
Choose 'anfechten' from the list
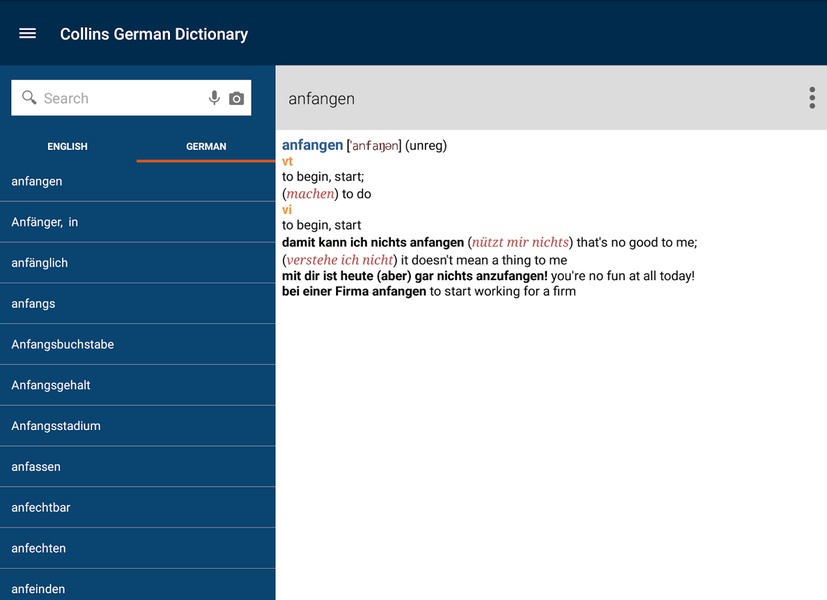pyautogui.click(x=138, y=548)
